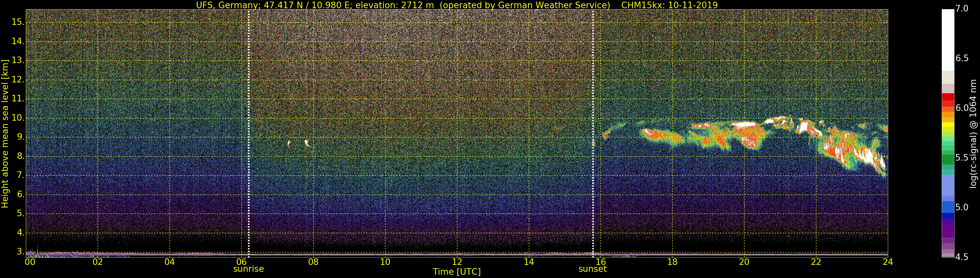Click the "3." height axis tick label

(20, 252)
